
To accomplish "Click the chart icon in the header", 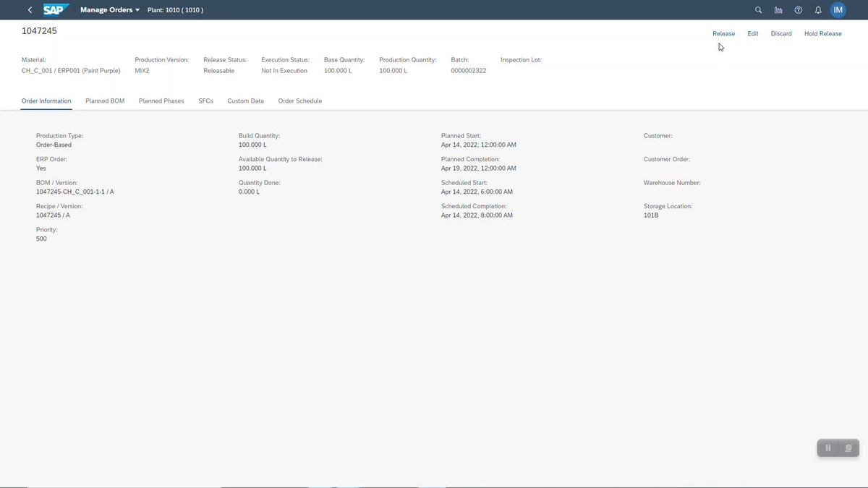I will 778,10.
